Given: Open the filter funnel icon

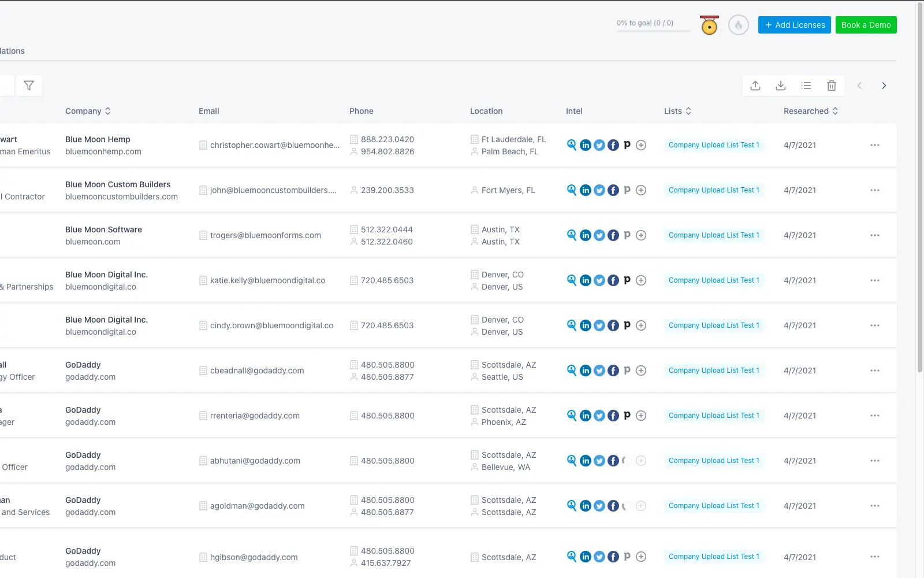Looking at the screenshot, I should [x=29, y=86].
